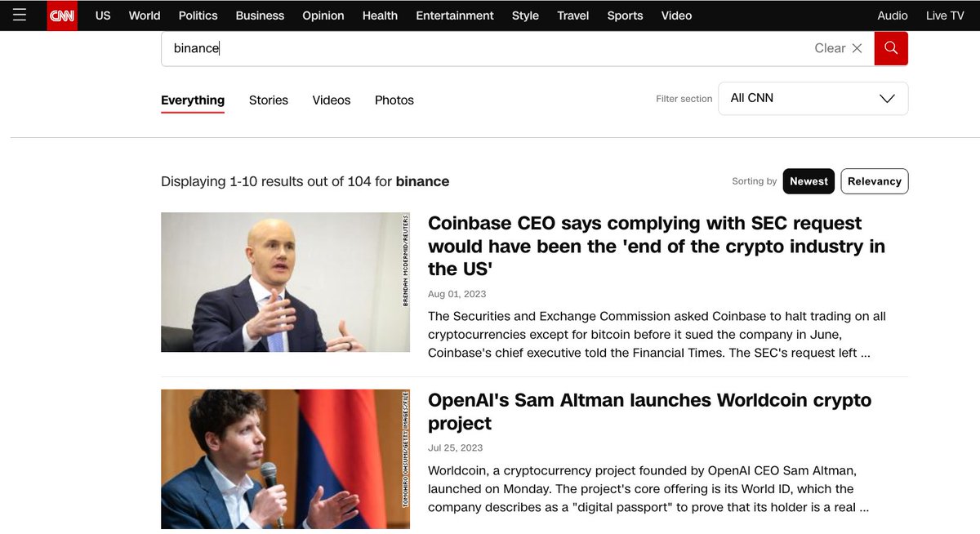This screenshot has height=534, width=980.
Task: Open the hamburger menu icon
Action: click(x=20, y=15)
